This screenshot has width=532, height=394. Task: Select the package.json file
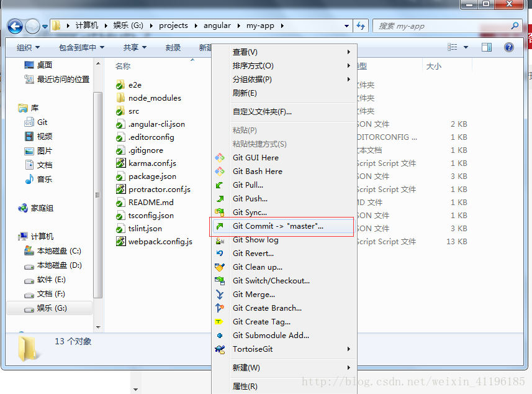click(x=147, y=176)
